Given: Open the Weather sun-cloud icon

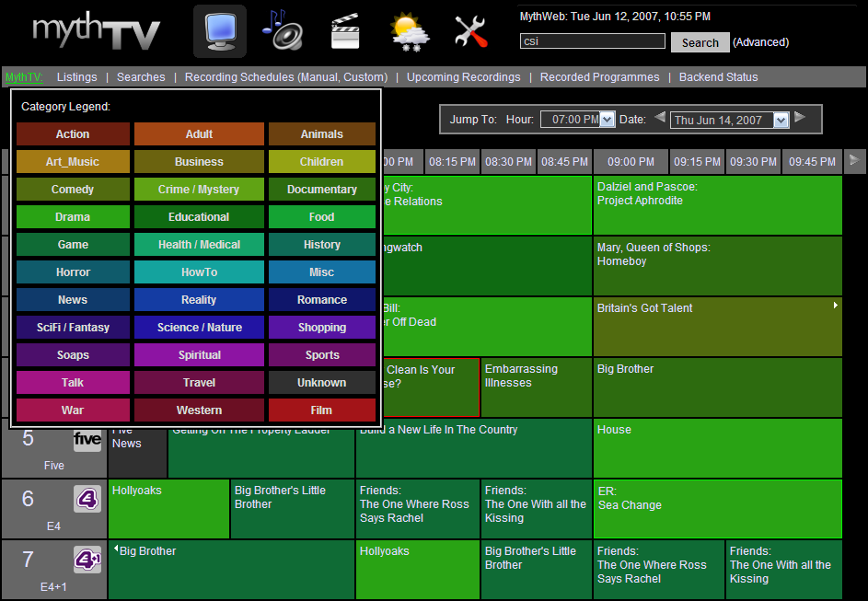Looking at the screenshot, I should pyautogui.click(x=409, y=32).
